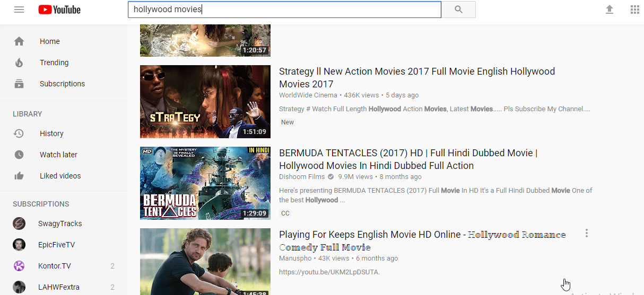Click the Trending flame icon
The width and height of the screenshot is (644, 295).
[x=19, y=62]
